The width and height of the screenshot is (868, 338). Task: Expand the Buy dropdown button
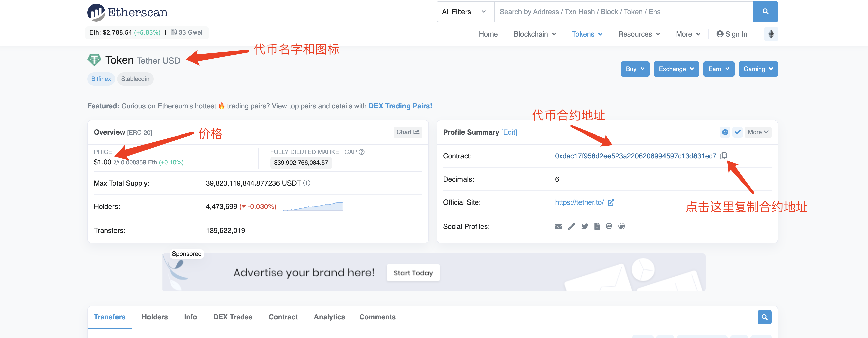[x=635, y=69]
